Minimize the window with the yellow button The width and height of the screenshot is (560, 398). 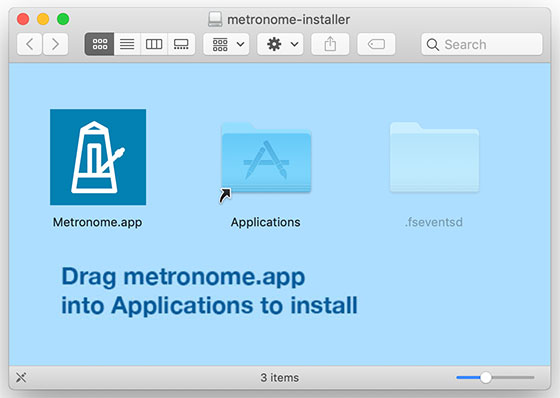pos(43,19)
